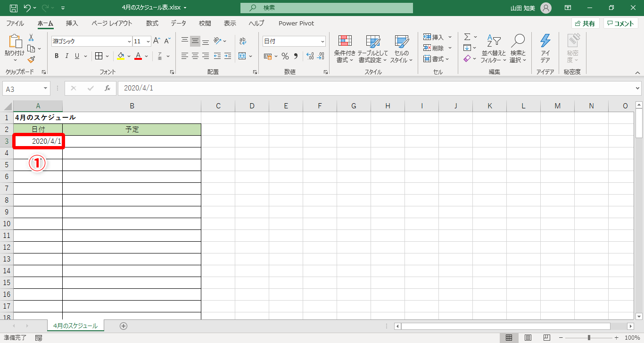
Task: Decrease the indent
Action: (x=217, y=56)
